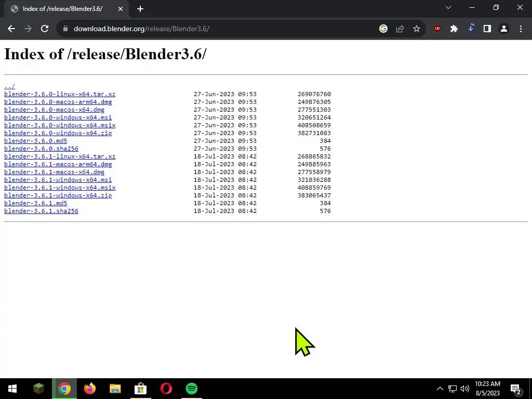Screen dimensions: 532x399
Task: Open blender-3.6.0.sha256 checksum file
Action: click(x=41, y=149)
